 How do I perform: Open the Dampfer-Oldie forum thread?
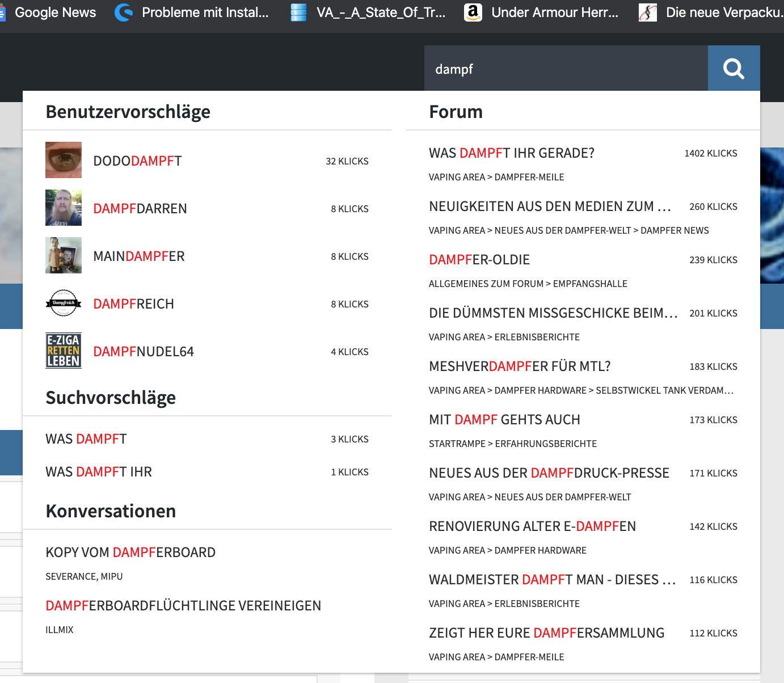click(x=479, y=260)
